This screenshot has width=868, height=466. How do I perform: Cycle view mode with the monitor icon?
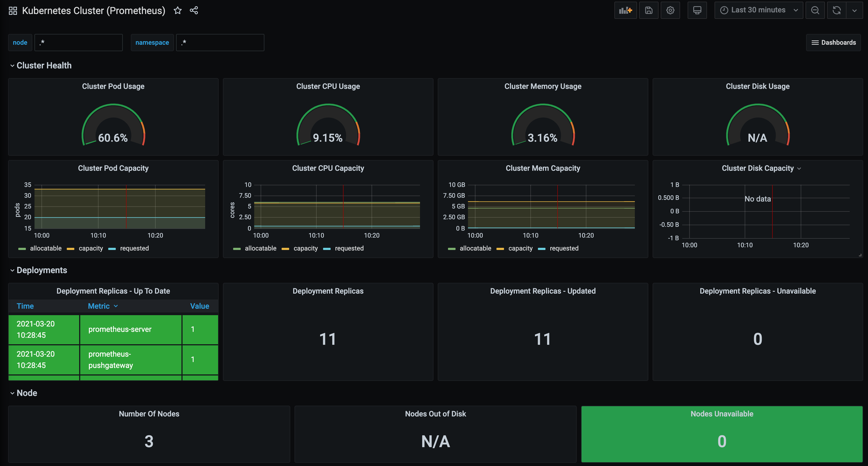697,10
